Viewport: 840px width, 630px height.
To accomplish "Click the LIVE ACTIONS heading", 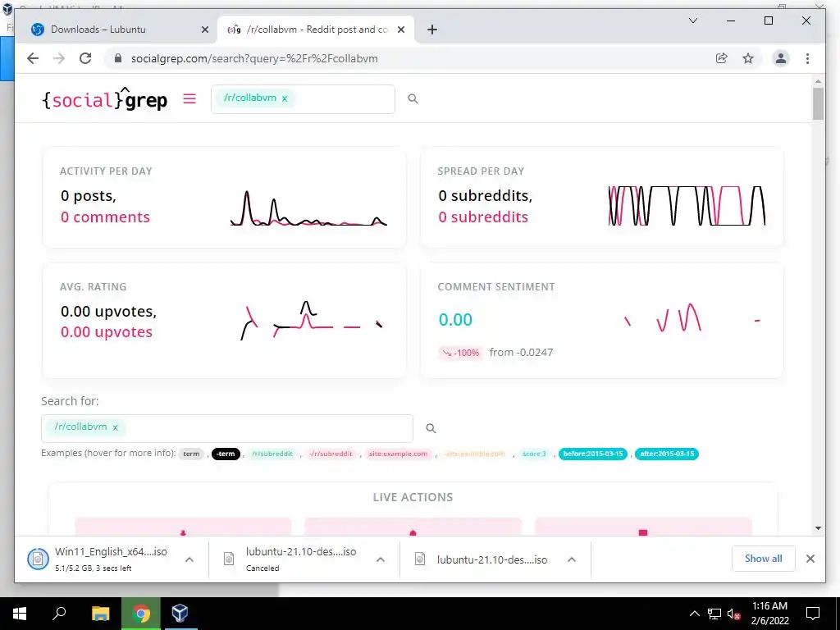I will 413,497.
